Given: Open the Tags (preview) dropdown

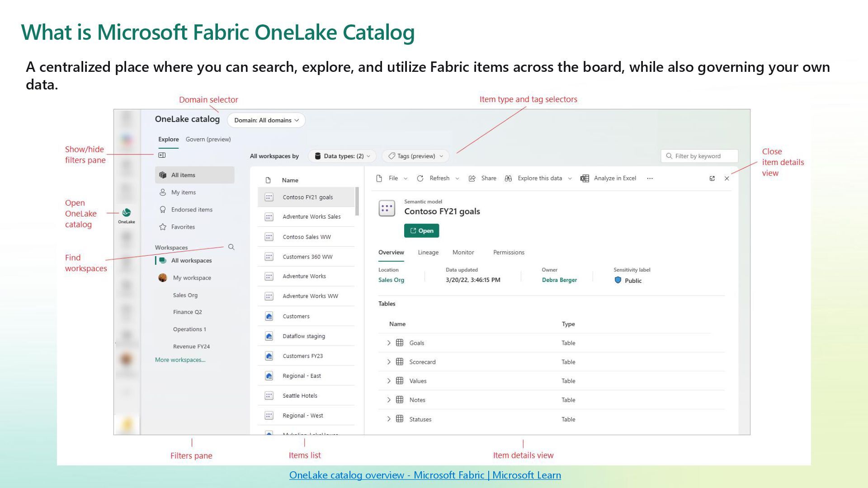Looking at the screenshot, I should point(415,156).
